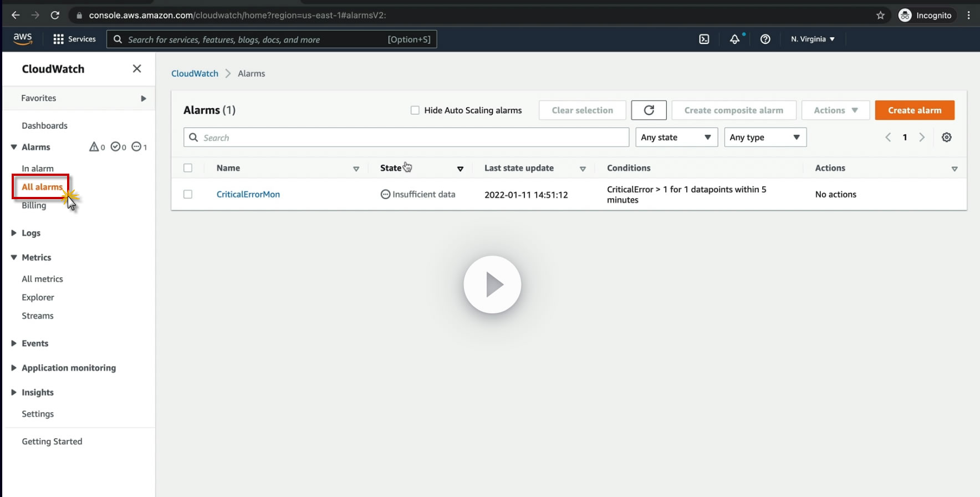Screen dimensions: 980x497
Task: Click the browser address bar URL
Action: click(238, 16)
